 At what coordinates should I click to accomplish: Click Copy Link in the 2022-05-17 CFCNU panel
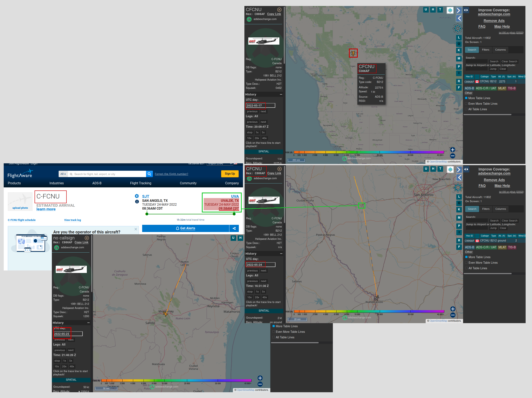pyautogui.click(x=274, y=14)
